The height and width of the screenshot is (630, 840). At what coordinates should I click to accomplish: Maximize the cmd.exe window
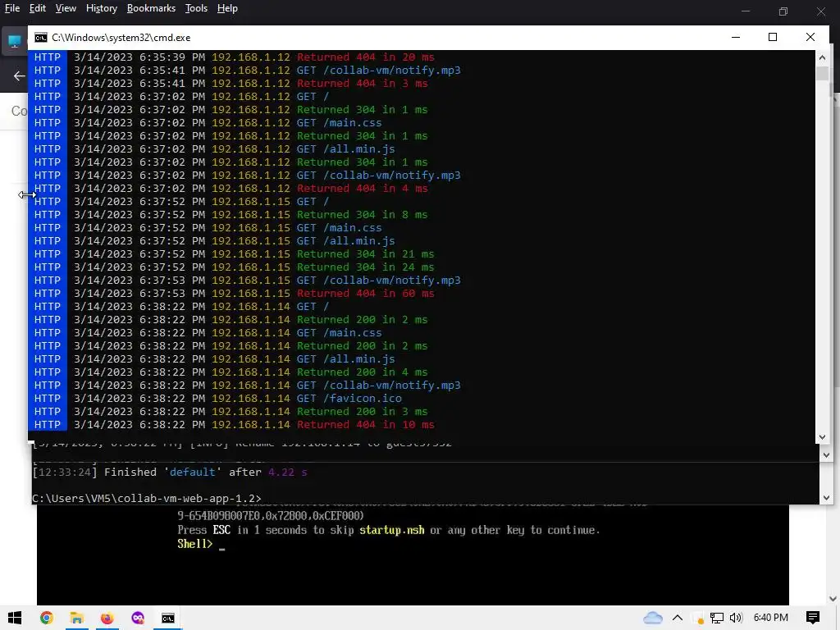tap(773, 37)
